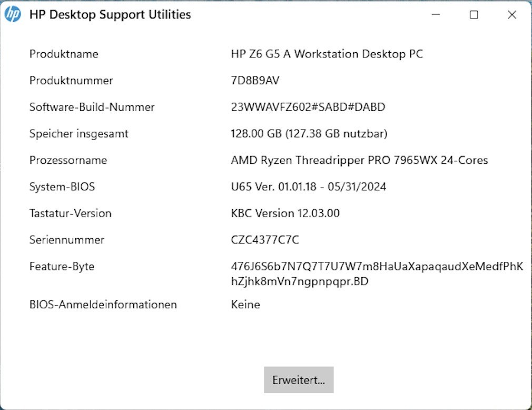Click the serial number value CZC4377C7C
The image size is (532, 410).
(265, 240)
